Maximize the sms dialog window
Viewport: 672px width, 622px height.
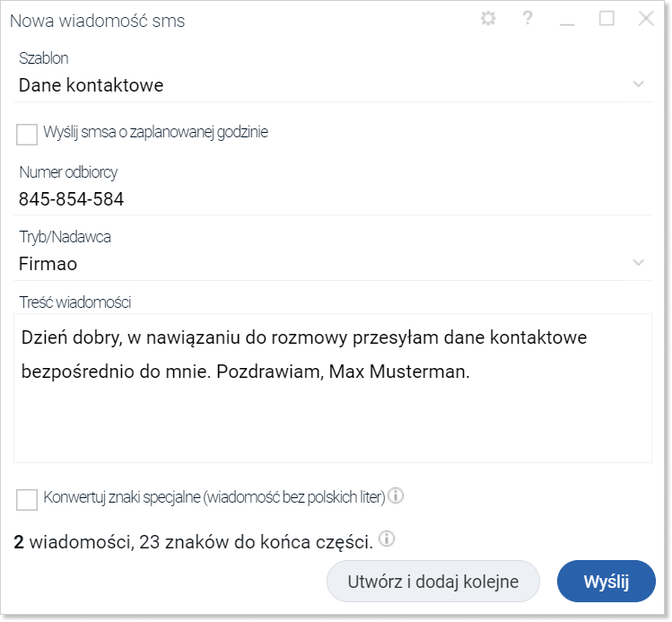click(x=607, y=19)
